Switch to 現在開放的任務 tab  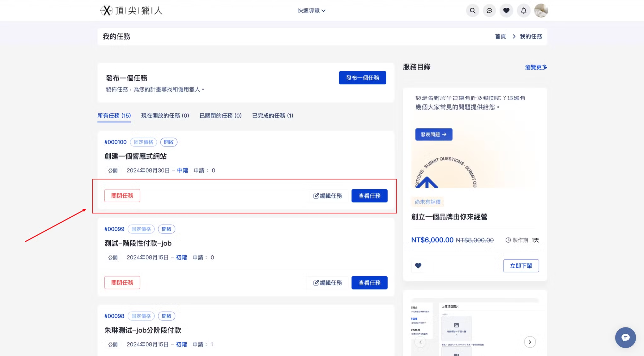click(165, 115)
